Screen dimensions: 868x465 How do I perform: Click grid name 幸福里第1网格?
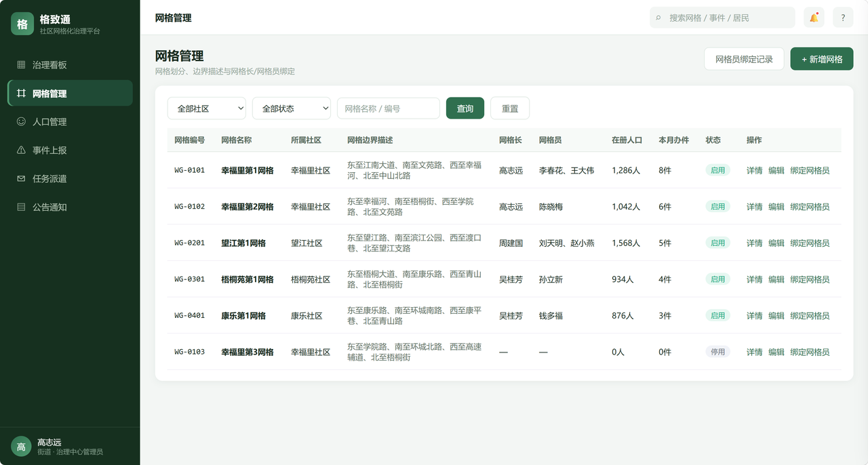pyautogui.click(x=248, y=171)
